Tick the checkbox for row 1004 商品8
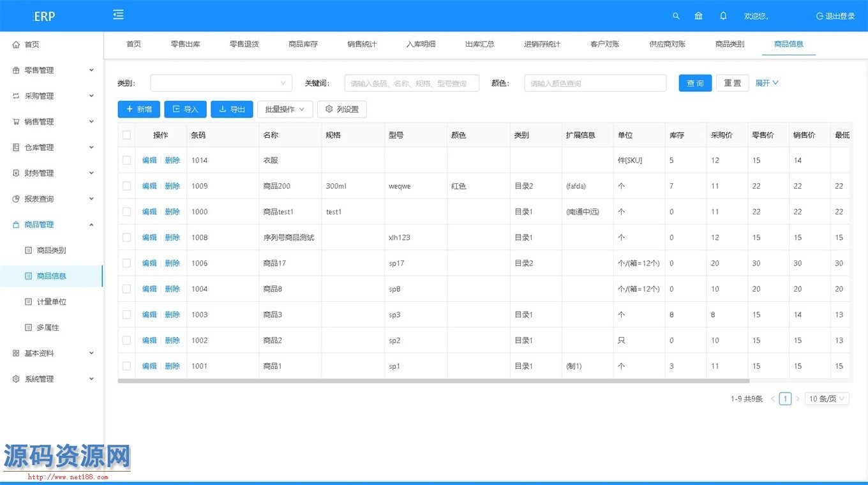This screenshot has height=485, width=868. [126, 288]
